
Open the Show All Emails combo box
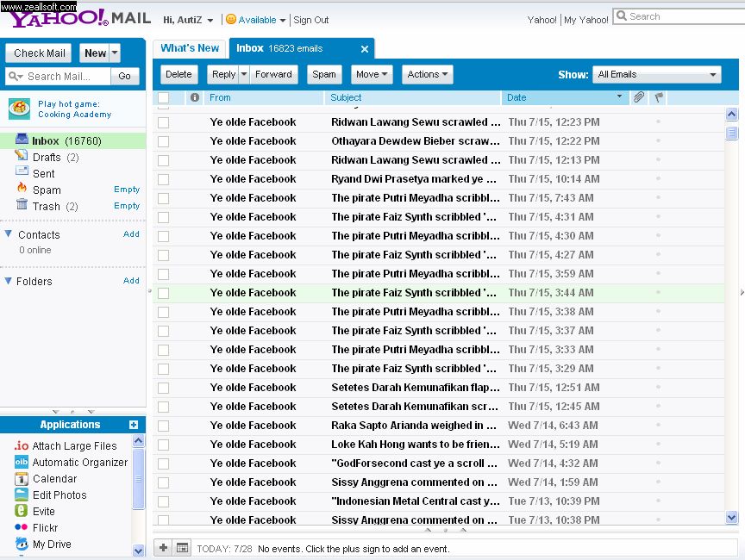(657, 74)
